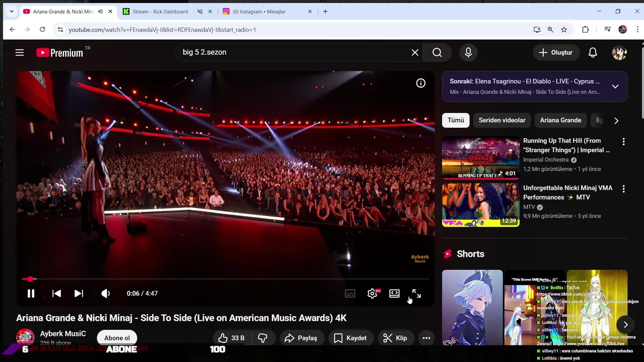Focus the browser address bar URL
The height and width of the screenshot is (362, 644).
297,30
